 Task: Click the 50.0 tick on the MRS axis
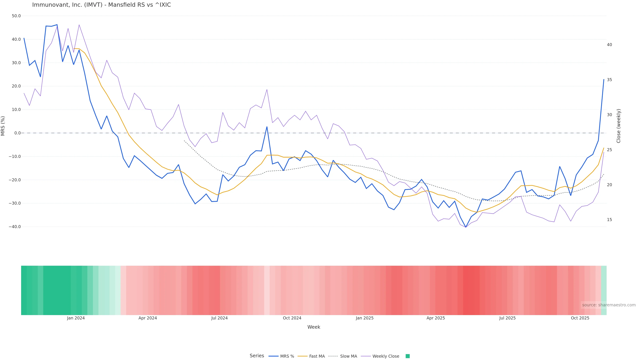click(16, 16)
